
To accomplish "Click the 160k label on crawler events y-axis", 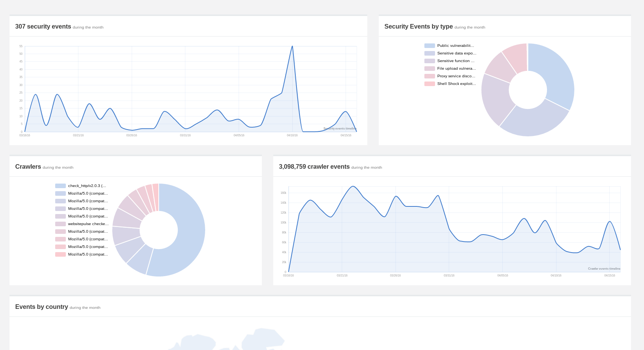I will pyautogui.click(x=283, y=193).
